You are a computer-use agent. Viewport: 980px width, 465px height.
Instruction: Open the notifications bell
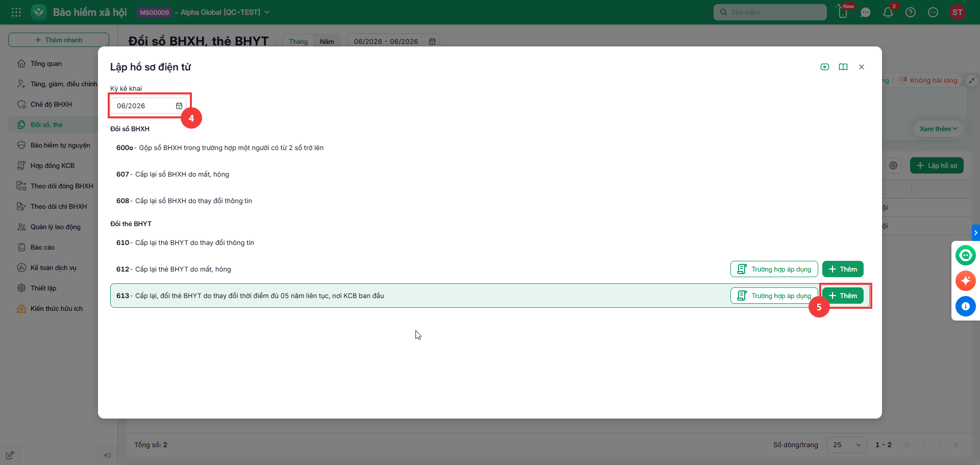(888, 12)
